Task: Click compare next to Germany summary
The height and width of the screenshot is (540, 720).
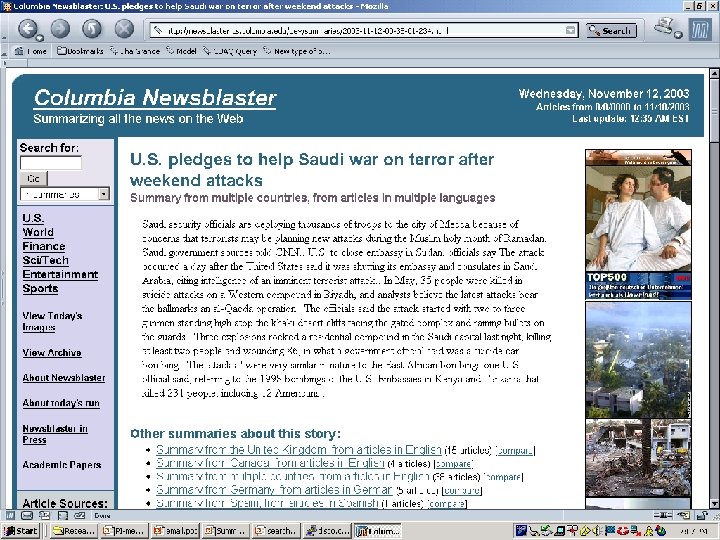Action: tap(462, 490)
